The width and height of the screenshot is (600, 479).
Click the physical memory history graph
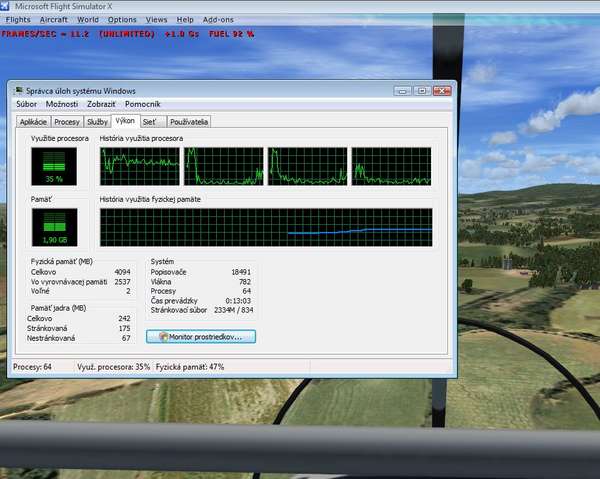click(x=266, y=227)
